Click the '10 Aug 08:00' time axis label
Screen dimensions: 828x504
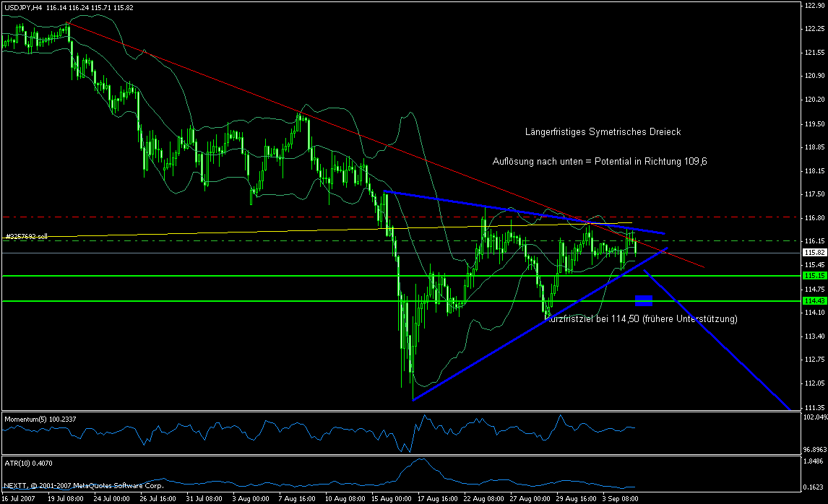point(345,499)
